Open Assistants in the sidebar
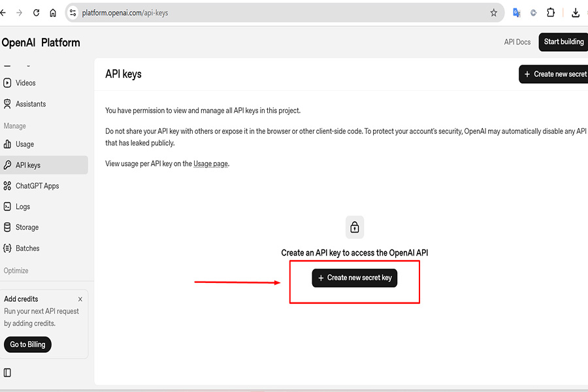 click(x=31, y=104)
